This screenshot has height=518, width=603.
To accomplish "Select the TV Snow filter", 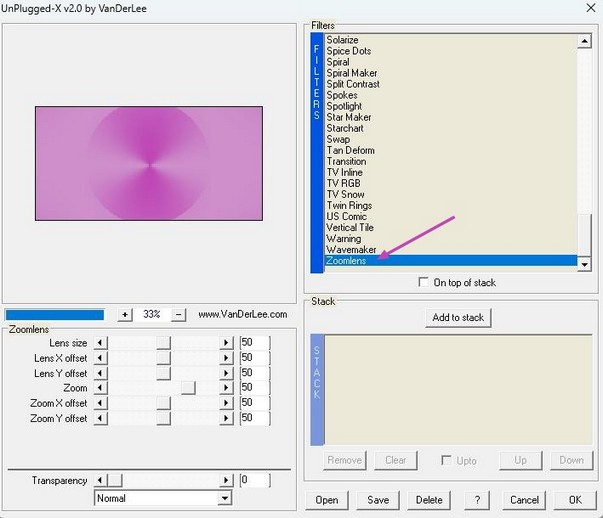I will pyautogui.click(x=345, y=194).
